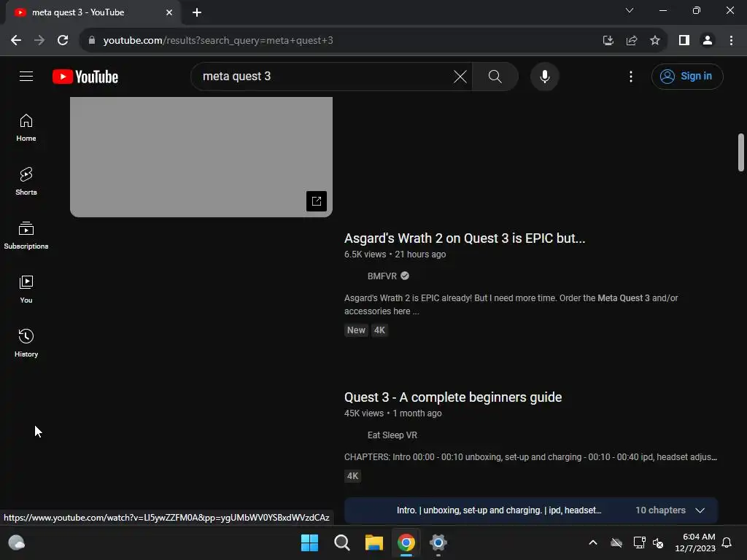Open Subscriptions in sidebar
Screen dimensions: 747x560
tap(26, 236)
